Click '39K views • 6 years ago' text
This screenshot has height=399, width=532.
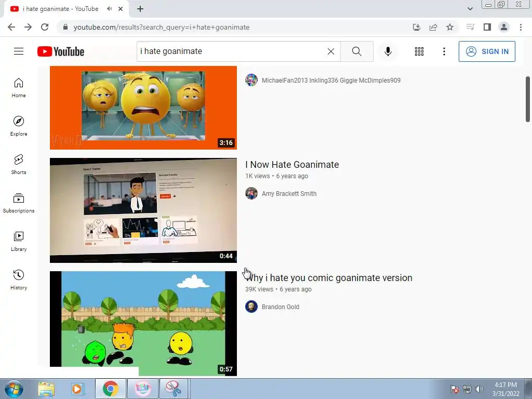pos(278,289)
